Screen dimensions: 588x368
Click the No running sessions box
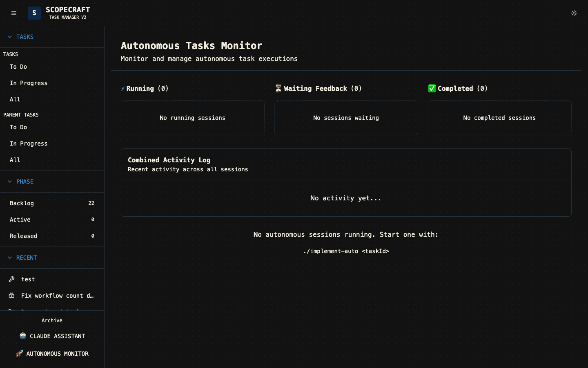click(193, 118)
